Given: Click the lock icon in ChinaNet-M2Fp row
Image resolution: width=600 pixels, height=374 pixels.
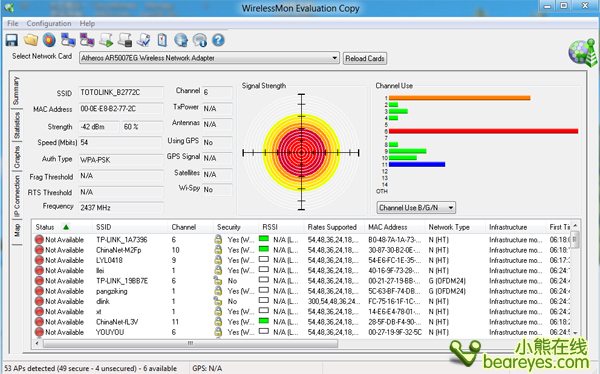Looking at the screenshot, I should 218,250.
